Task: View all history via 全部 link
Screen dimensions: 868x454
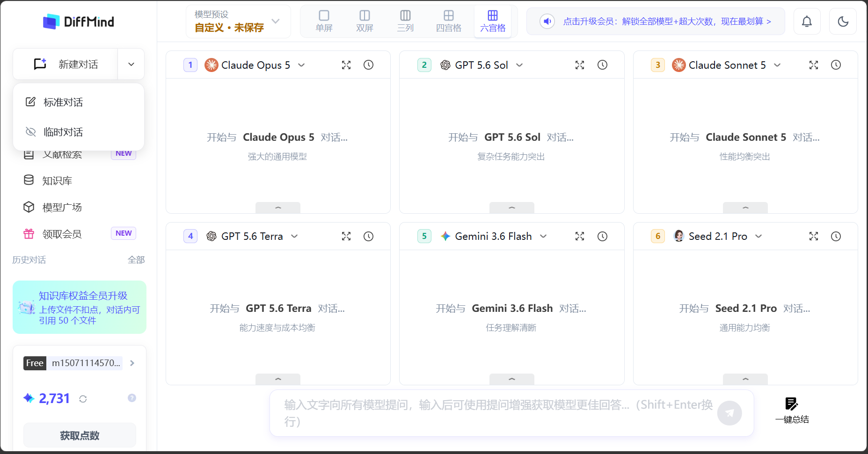Action: pos(136,259)
